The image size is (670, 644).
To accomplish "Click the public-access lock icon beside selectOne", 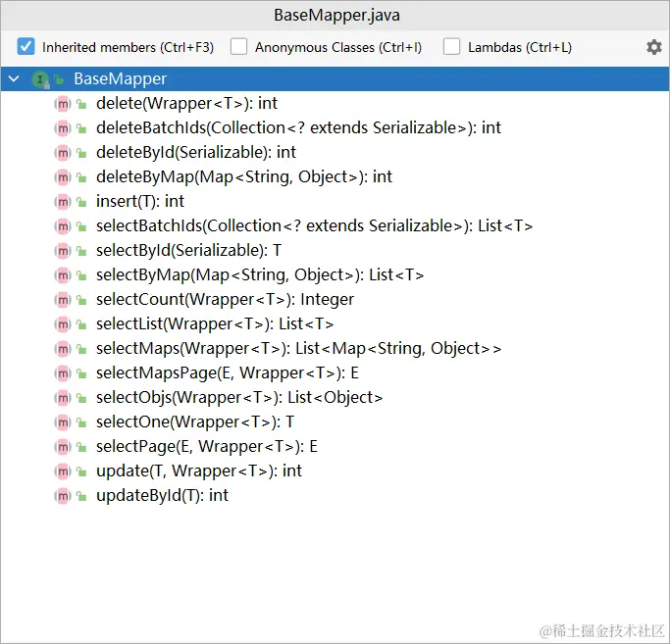I will coord(81,422).
